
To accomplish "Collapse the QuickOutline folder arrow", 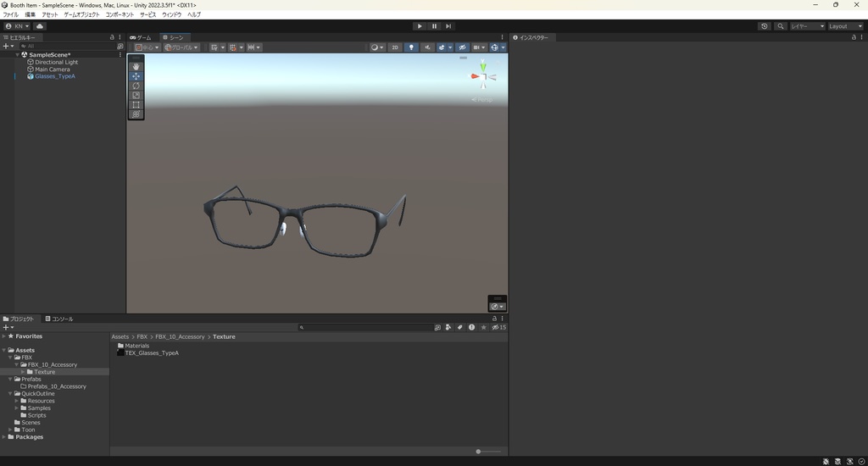I will [x=10, y=393].
